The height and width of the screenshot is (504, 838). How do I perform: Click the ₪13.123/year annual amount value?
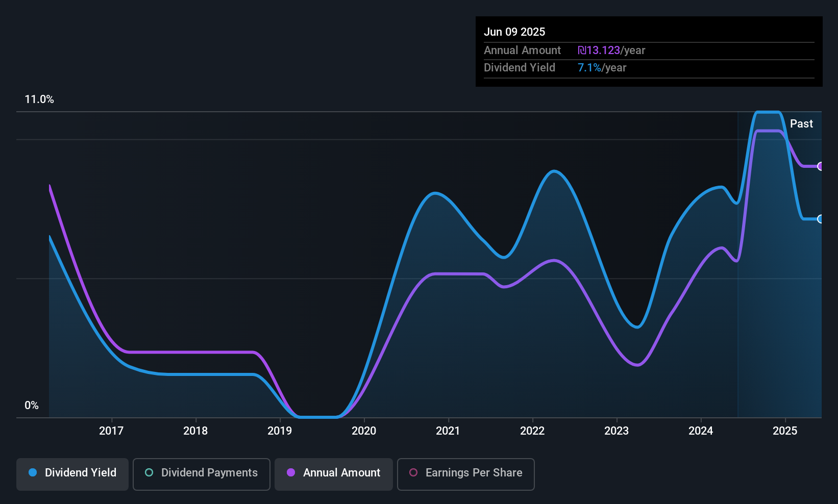[611, 50]
